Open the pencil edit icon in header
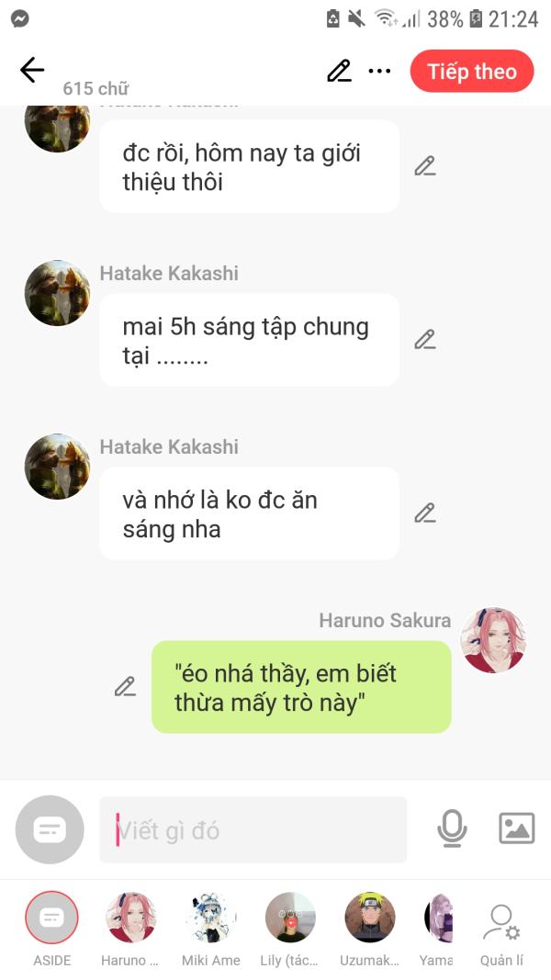This screenshot has height=980, width=551. pos(339,71)
